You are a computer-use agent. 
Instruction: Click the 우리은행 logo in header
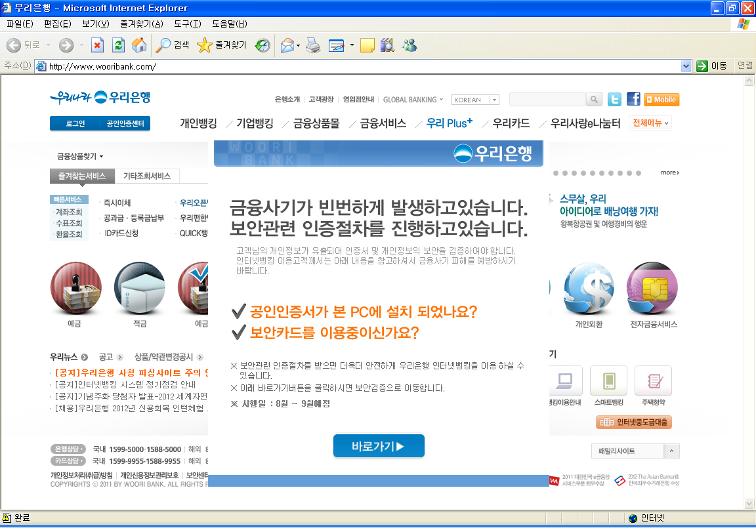(100, 97)
